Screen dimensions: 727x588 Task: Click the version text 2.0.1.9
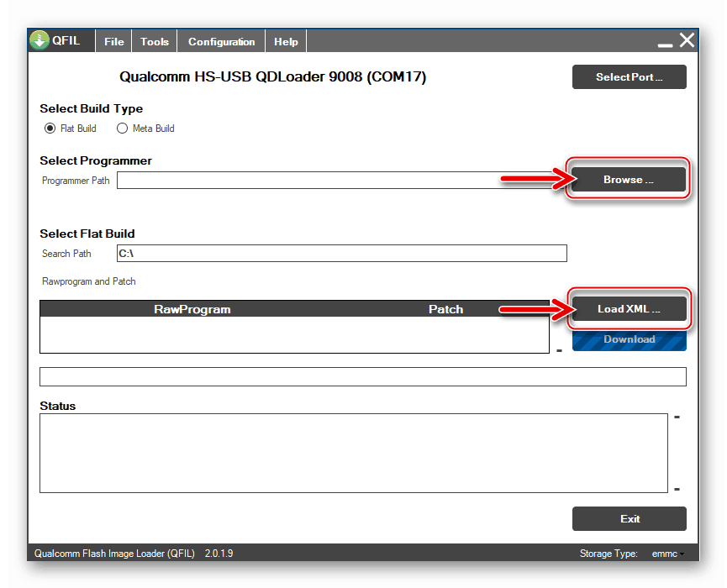(x=219, y=554)
